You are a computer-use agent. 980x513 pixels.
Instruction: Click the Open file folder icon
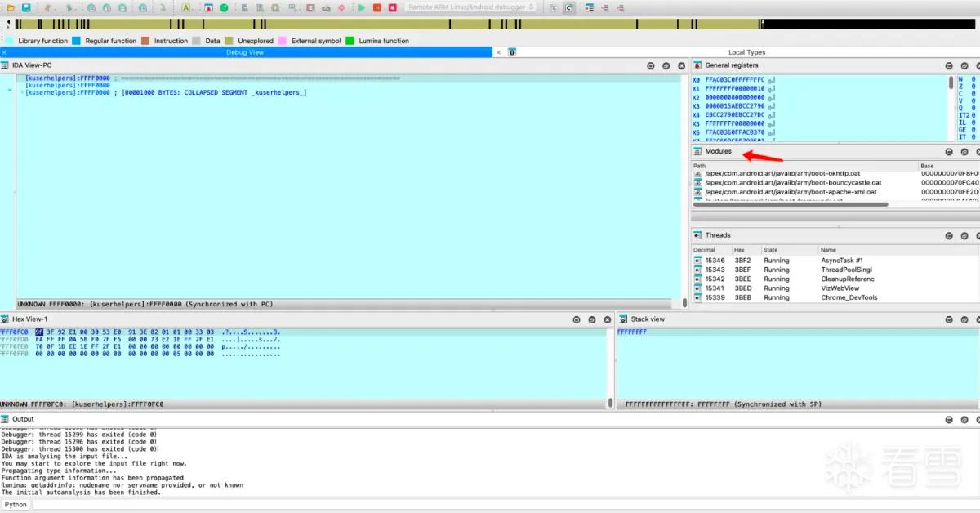[10, 7]
